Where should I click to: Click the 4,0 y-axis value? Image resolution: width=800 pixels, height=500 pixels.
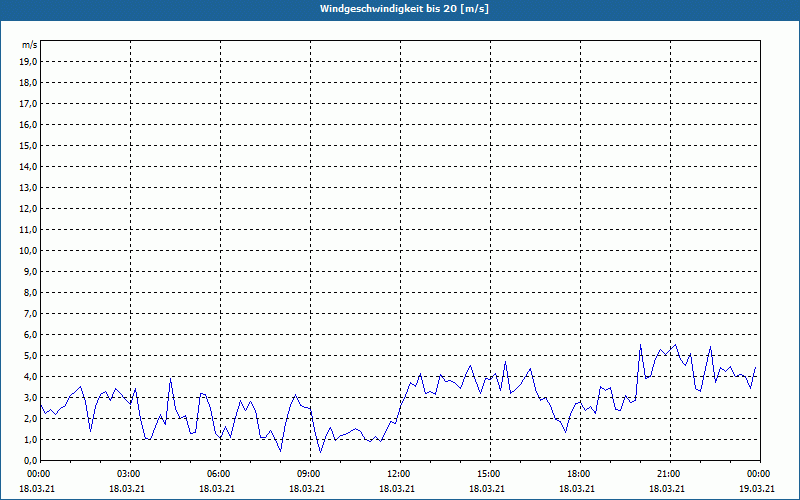pos(30,377)
